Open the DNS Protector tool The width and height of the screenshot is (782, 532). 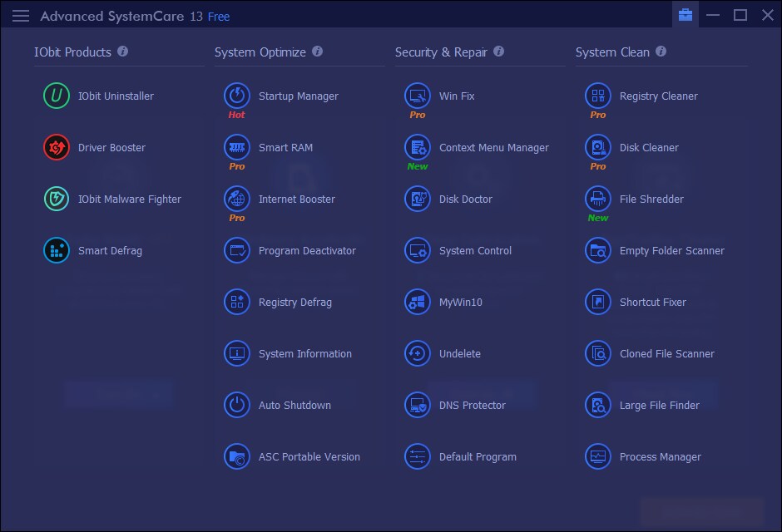[x=472, y=406]
